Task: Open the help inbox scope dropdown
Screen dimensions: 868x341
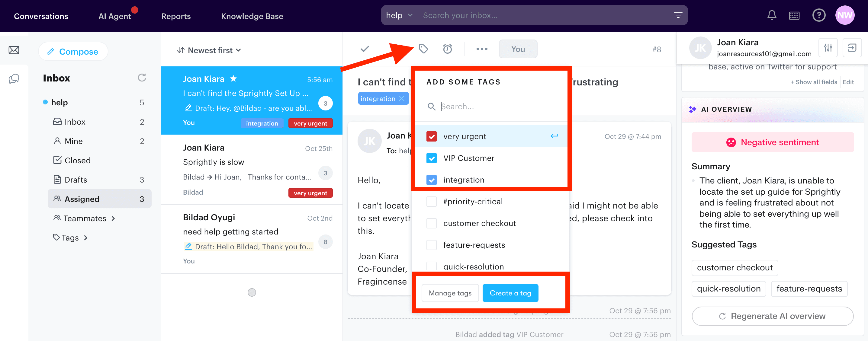Action: 399,15
